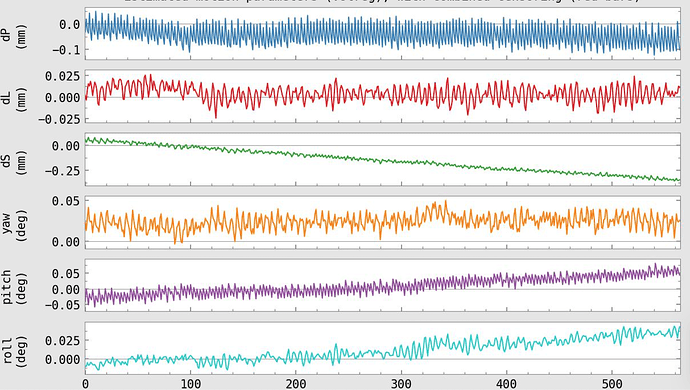Select the 0.00 tick in yaw panel
The height and width of the screenshot is (390, 690).
[x=66, y=242]
